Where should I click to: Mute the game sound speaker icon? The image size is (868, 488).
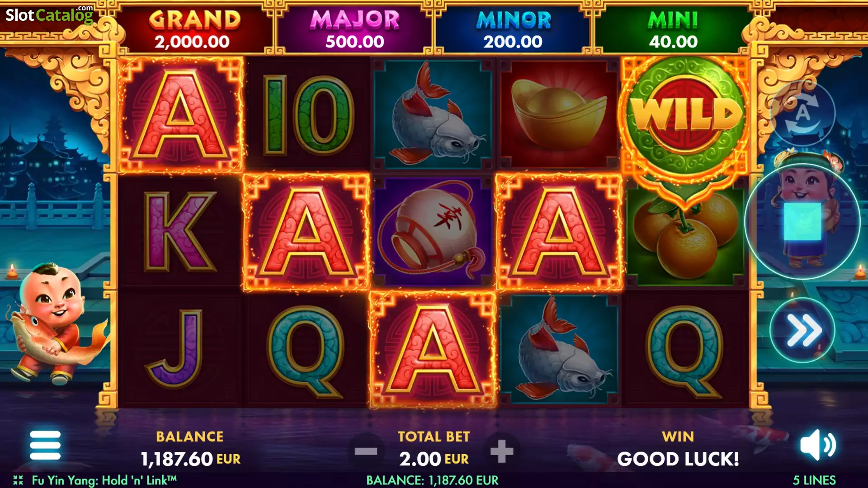click(x=818, y=445)
